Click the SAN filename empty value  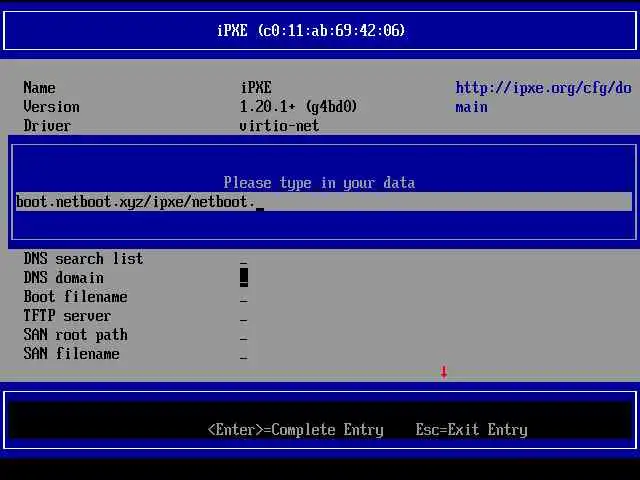coord(244,357)
